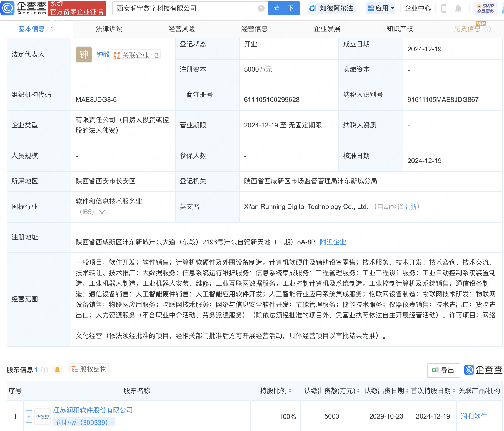
Task: Click 更新 to refresh English name
Action: coord(410,207)
